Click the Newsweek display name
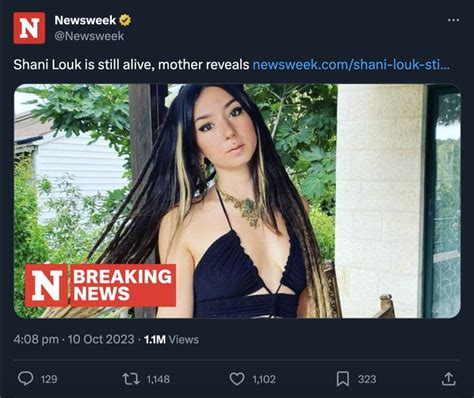This screenshot has height=398, width=474. point(85,20)
